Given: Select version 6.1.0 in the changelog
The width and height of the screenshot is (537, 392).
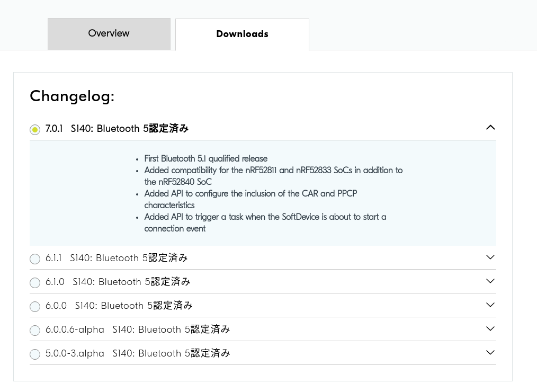Looking at the screenshot, I should pyautogui.click(x=35, y=283).
